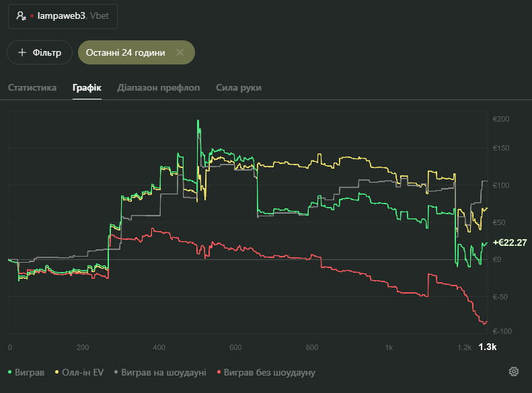
Task: Click the +€22.27 result value label
Action: coord(509,243)
